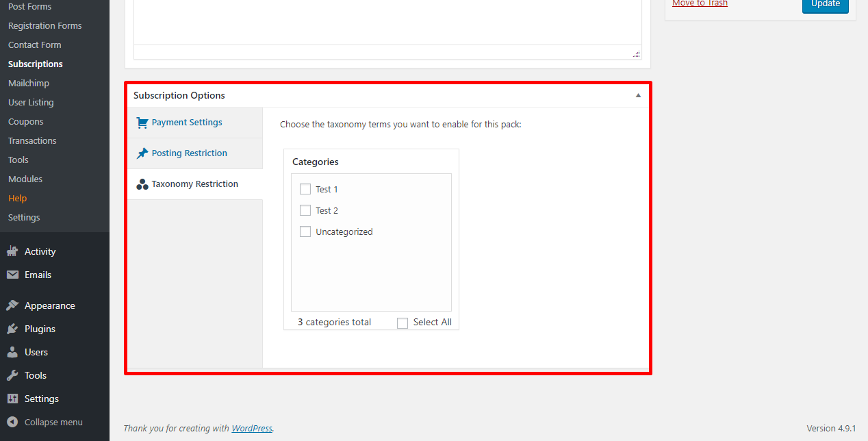Click the Taxonomy Restriction circles icon
Image resolution: width=868 pixels, height=441 pixels.
(x=142, y=184)
